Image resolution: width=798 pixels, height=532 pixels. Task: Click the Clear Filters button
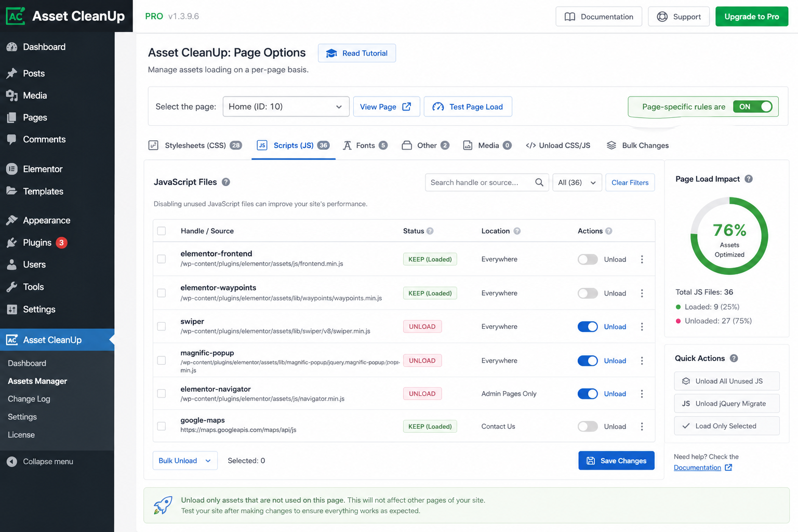(x=630, y=182)
